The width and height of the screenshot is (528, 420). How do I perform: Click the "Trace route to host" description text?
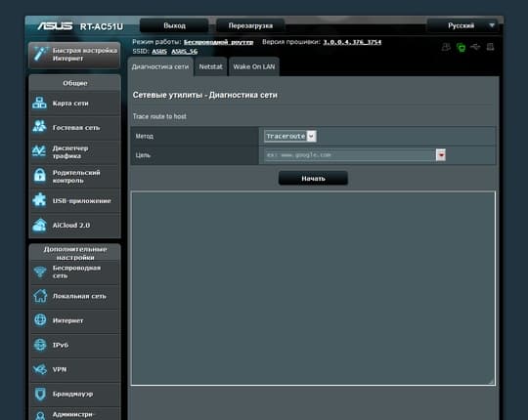[x=159, y=116]
